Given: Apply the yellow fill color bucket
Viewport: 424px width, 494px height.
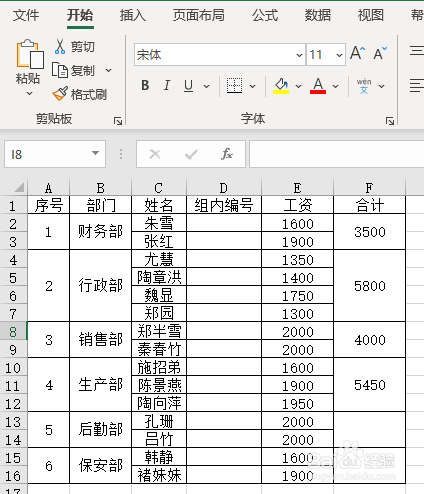Looking at the screenshot, I should 281,86.
